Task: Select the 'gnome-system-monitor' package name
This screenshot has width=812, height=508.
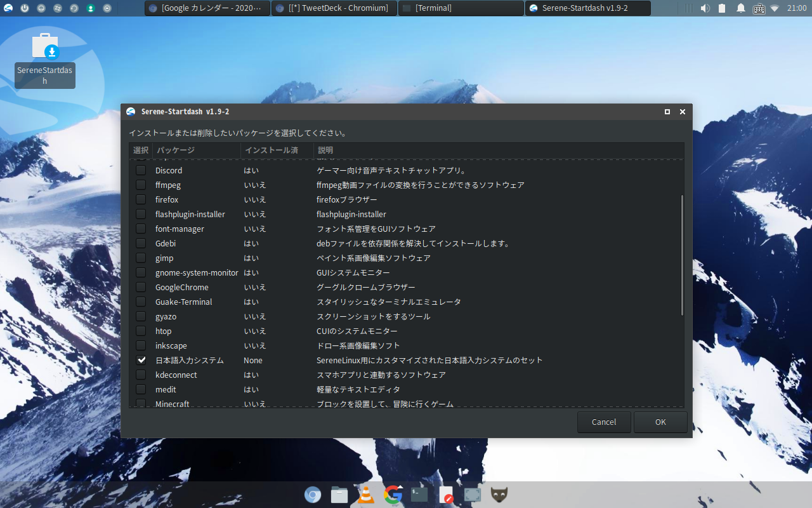Action: coord(197,272)
